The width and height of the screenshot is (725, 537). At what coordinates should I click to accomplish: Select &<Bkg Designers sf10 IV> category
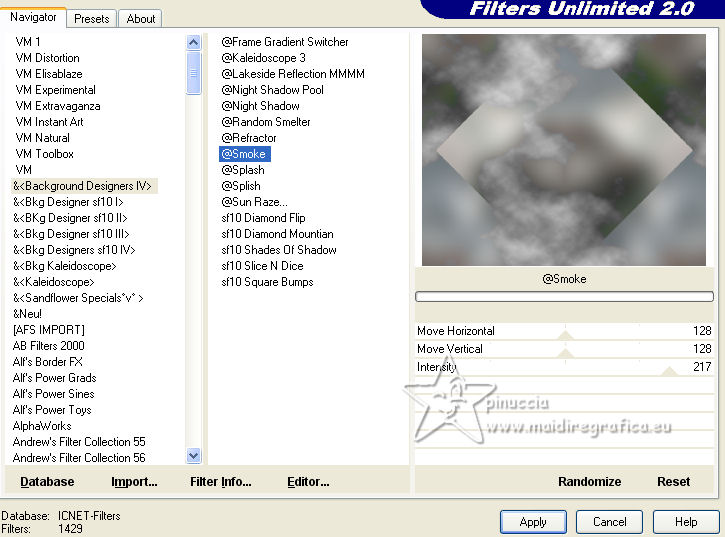click(x=74, y=250)
